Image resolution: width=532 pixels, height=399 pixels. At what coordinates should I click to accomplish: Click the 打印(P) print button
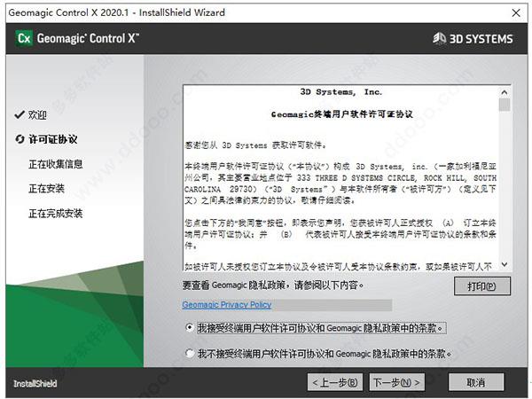481,286
